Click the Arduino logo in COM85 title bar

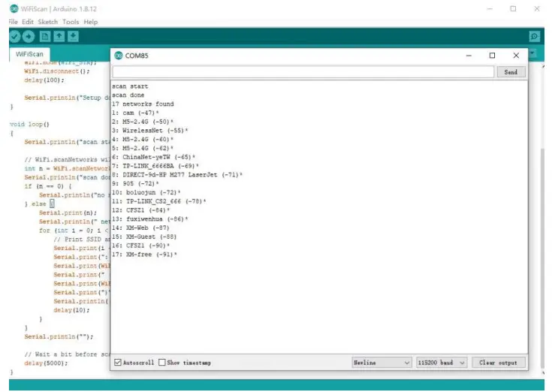(x=119, y=56)
